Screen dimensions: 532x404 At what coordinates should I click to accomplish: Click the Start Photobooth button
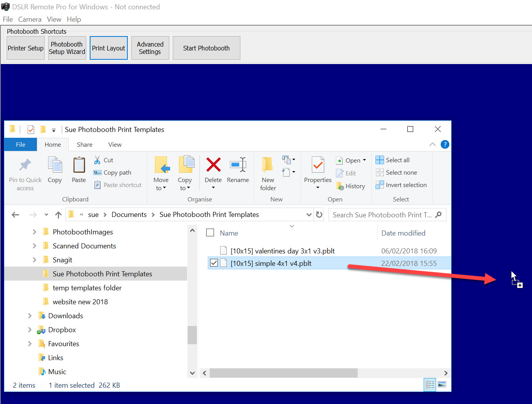click(x=207, y=48)
